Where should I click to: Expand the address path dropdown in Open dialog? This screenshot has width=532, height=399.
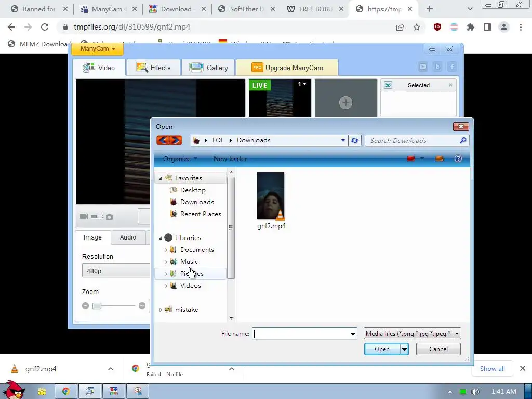click(343, 140)
